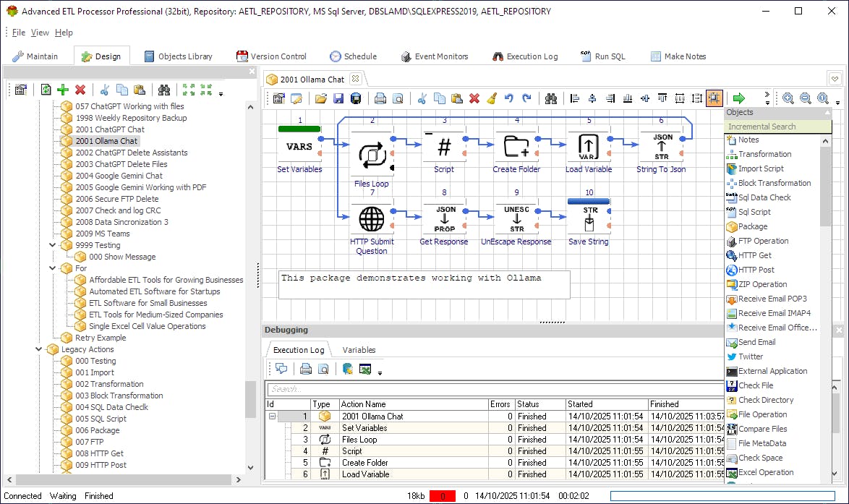Open the debugging toolbar overflow dropdown arrow

[x=380, y=373]
